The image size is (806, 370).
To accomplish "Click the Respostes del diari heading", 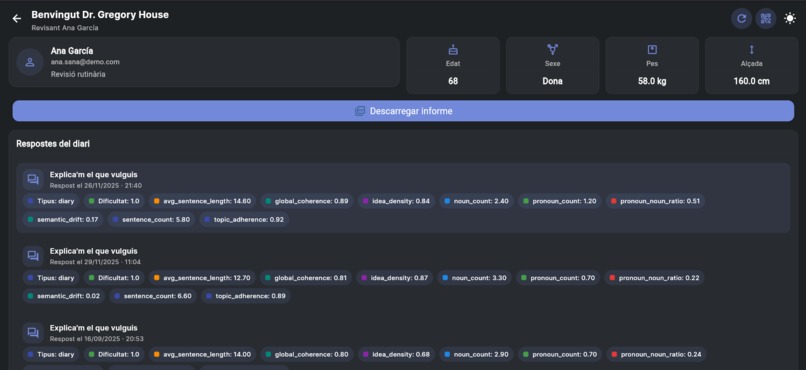I will pos(53,144).
